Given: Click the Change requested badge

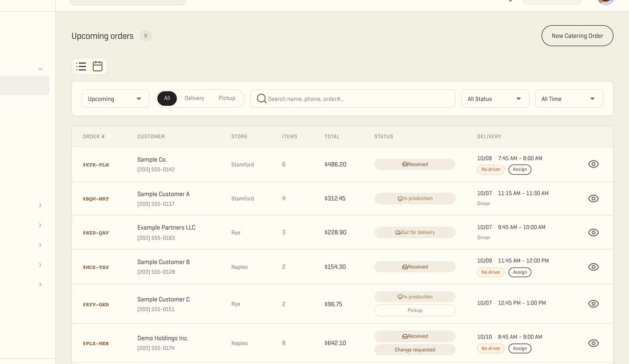Looking at the screenshot, I should [415, 350].
